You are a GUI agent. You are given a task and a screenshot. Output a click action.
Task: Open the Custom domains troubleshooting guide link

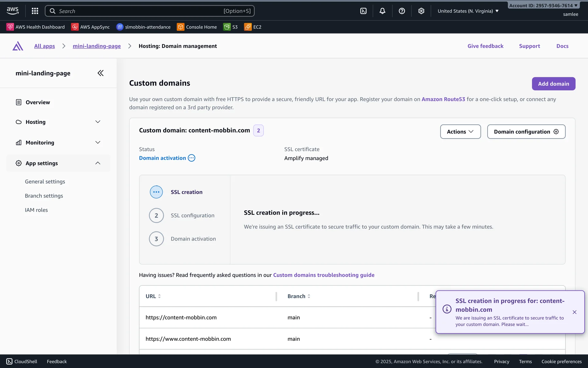click(x=324, y=275)
